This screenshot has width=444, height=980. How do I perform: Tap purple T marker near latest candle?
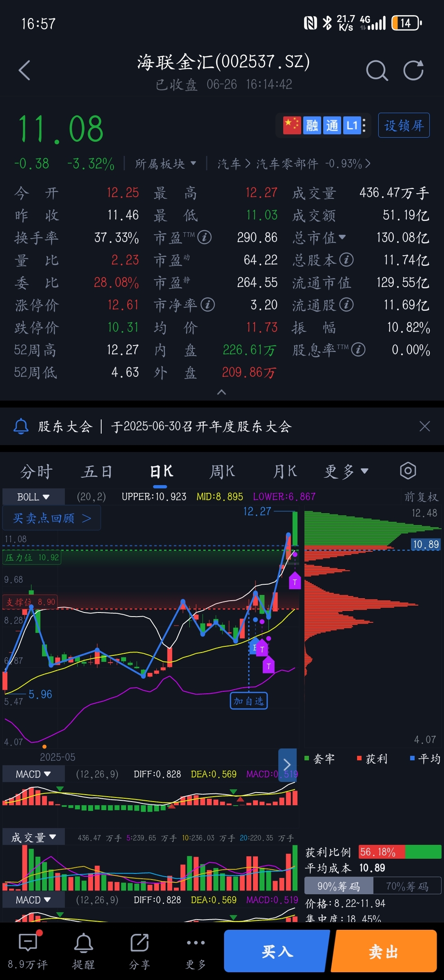pos(295,581)
